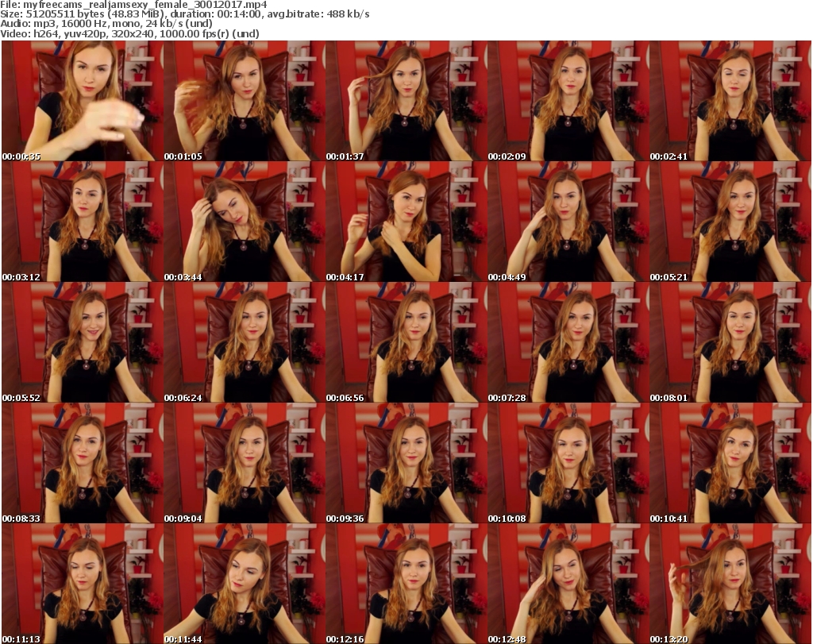
Task: Choose the thumbnail frame stamped 00:10:41
Action: tap(730, 463)
